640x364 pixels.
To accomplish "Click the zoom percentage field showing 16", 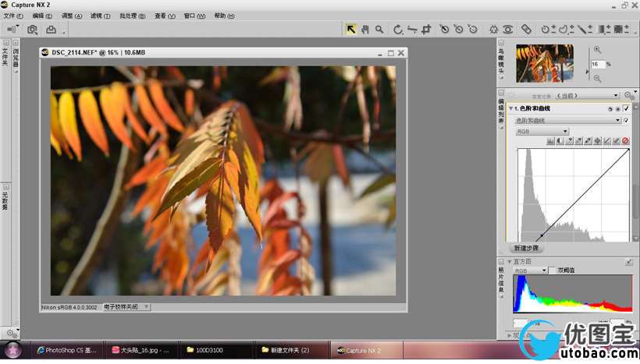I will (x=598, y=65).
